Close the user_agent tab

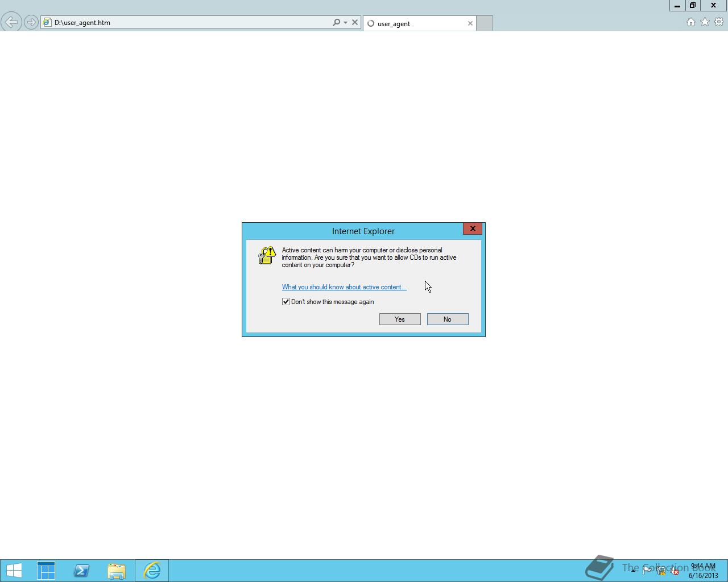pos(470,23)
